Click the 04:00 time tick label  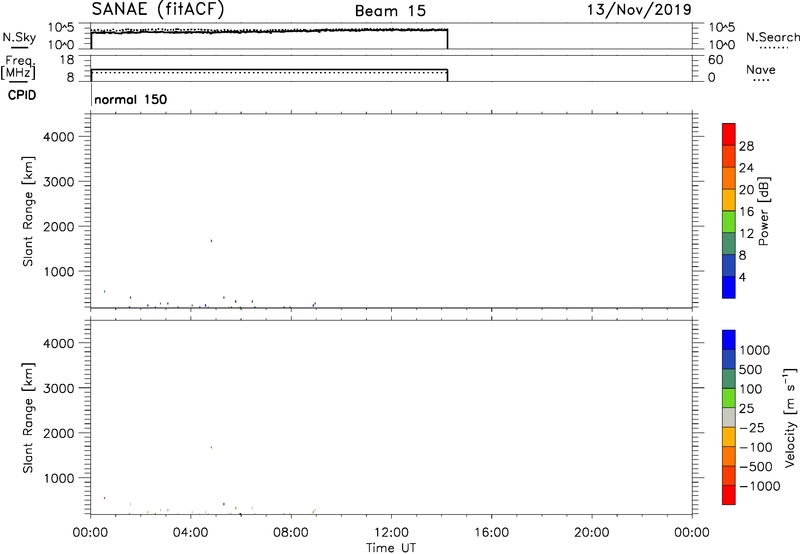(190, 533)
